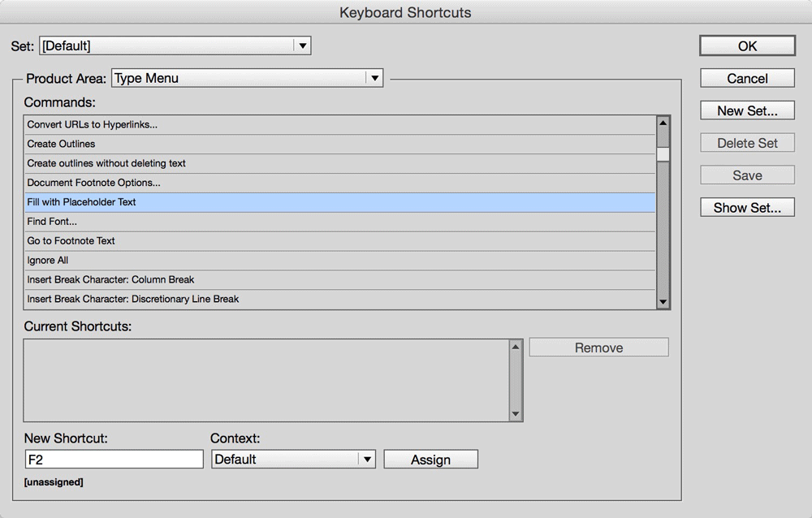
Task: Assign the new F2 shortcut
Action: 430,460
